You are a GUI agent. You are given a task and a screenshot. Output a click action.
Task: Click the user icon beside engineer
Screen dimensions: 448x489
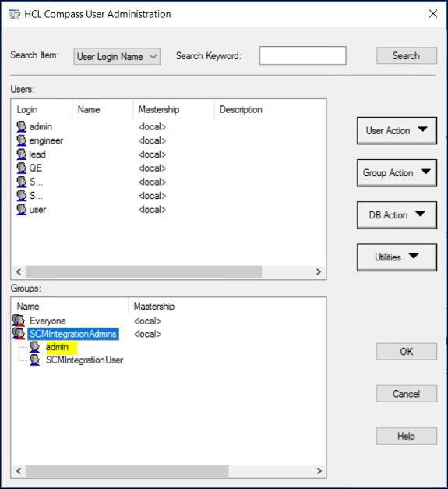pos(22,140)
